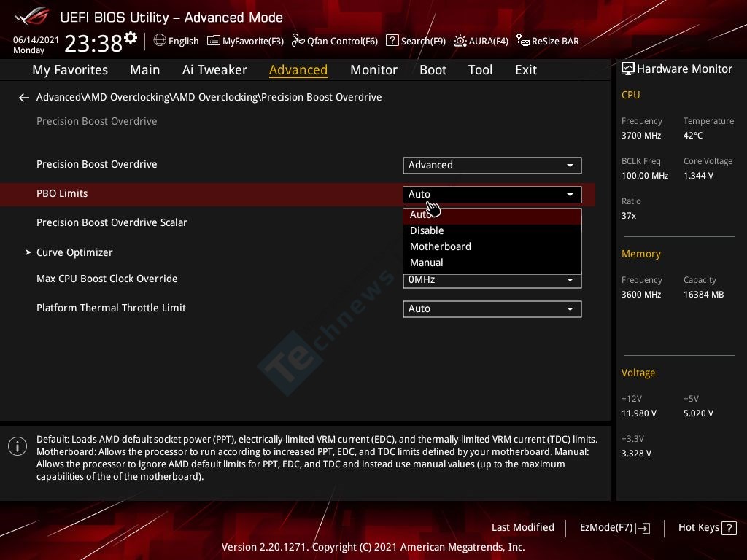Open the Exit tab

pyautogui.click(x=526, y=70)
